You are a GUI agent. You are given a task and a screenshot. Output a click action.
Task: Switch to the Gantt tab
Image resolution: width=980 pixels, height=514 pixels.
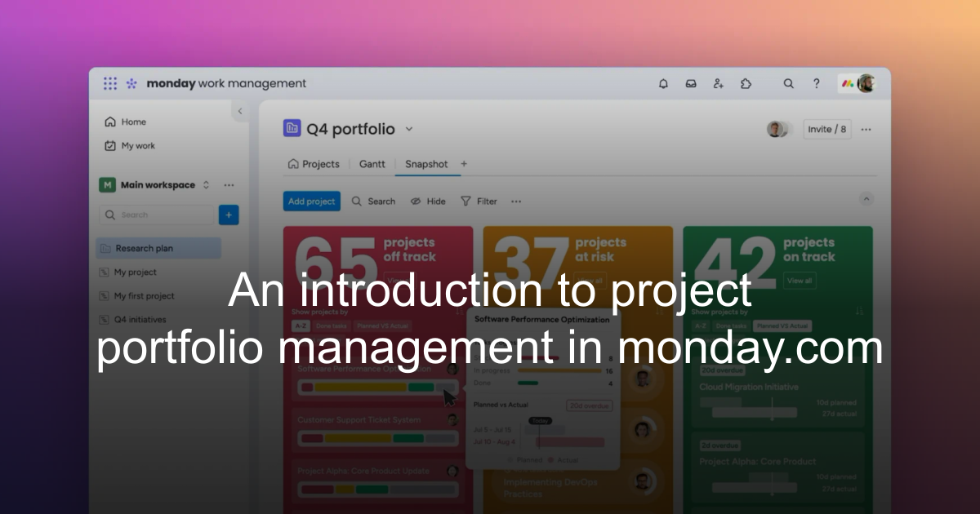(372, 164)
